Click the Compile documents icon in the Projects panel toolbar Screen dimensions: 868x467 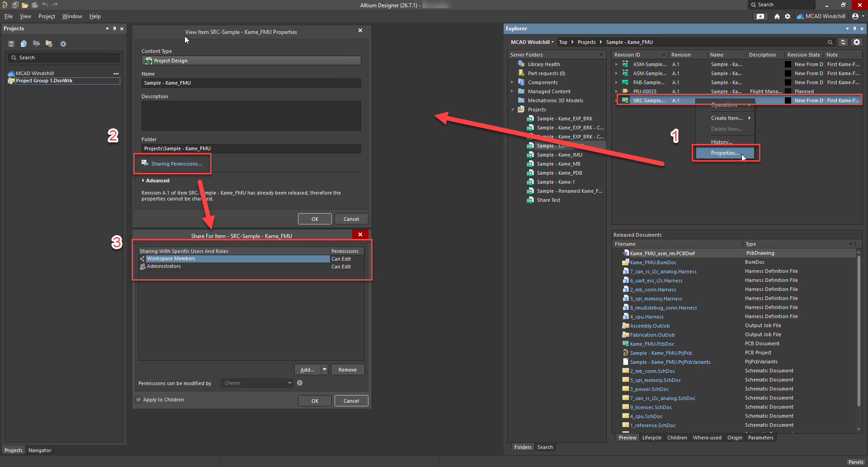[x=24, y=44]
